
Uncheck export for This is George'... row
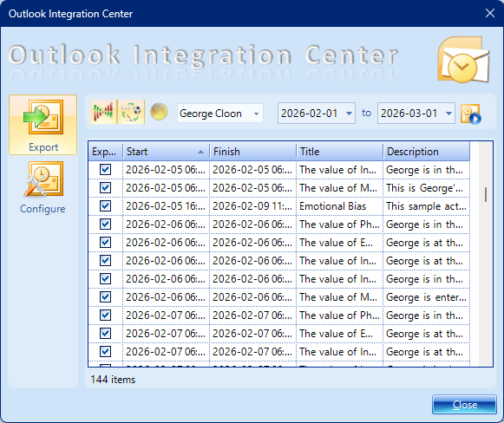pos(105,187)
